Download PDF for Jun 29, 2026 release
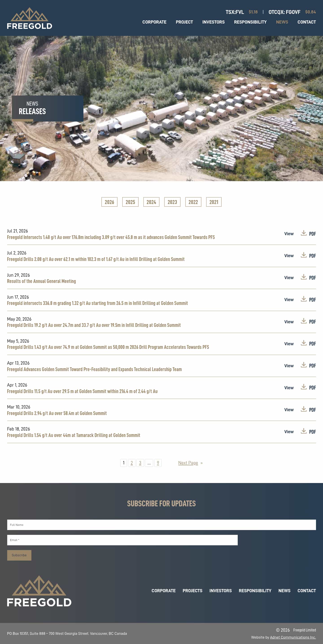This screenshot has width=323, height=644. [308, 278]
